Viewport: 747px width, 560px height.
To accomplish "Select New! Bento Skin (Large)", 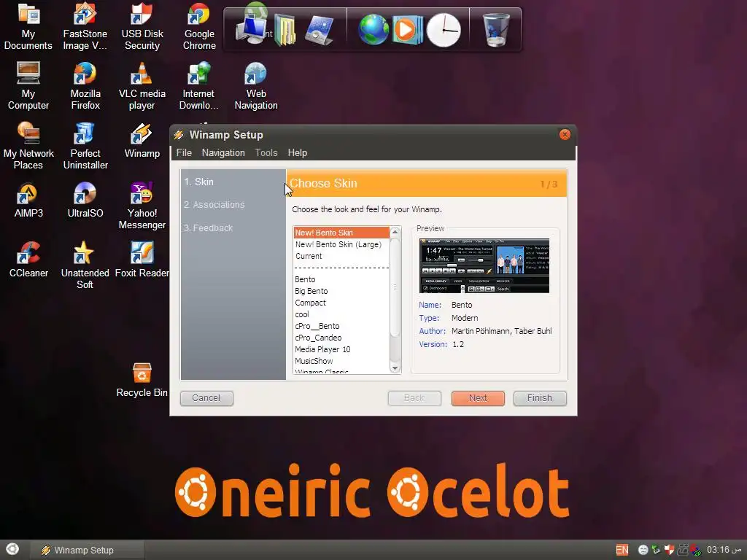I will coord(341,244).
